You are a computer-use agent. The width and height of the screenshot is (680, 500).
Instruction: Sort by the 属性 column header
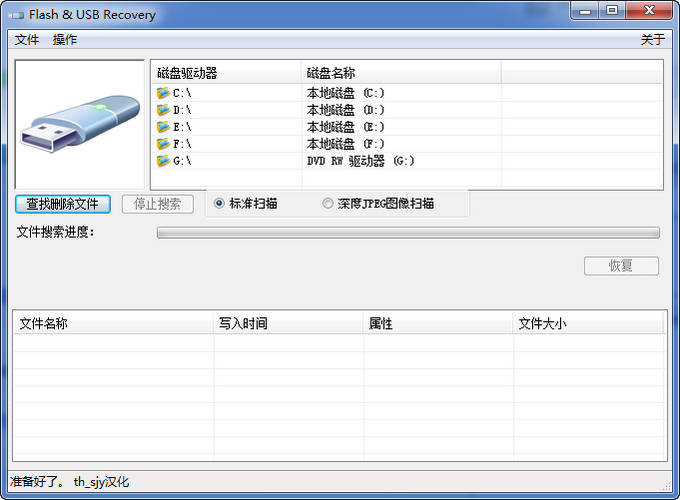[438, 323]
